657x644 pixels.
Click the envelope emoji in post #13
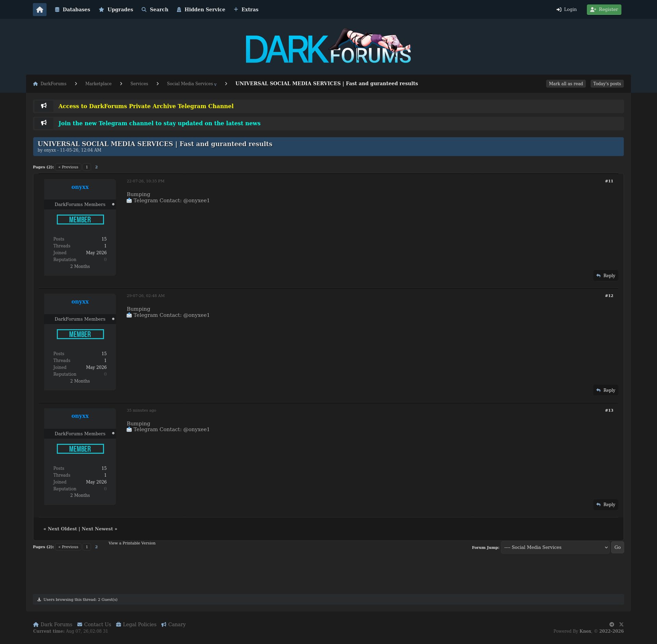129,429
